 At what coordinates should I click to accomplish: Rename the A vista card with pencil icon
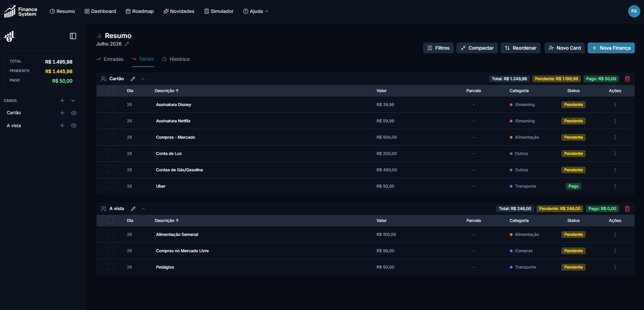[133, 209]
